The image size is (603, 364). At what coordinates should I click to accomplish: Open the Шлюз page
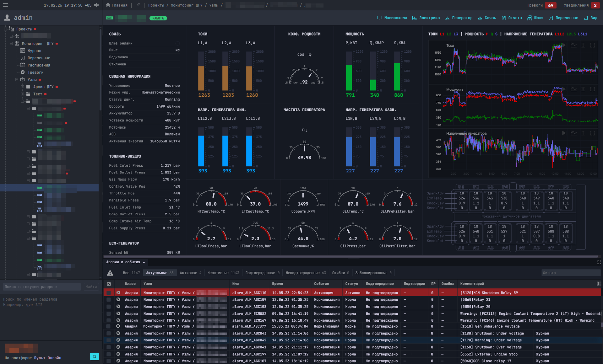538,18
